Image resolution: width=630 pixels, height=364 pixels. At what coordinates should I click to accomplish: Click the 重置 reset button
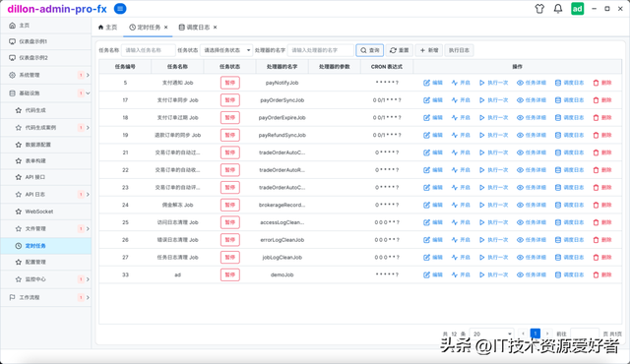pyautogui.click(x=399, y=50)
